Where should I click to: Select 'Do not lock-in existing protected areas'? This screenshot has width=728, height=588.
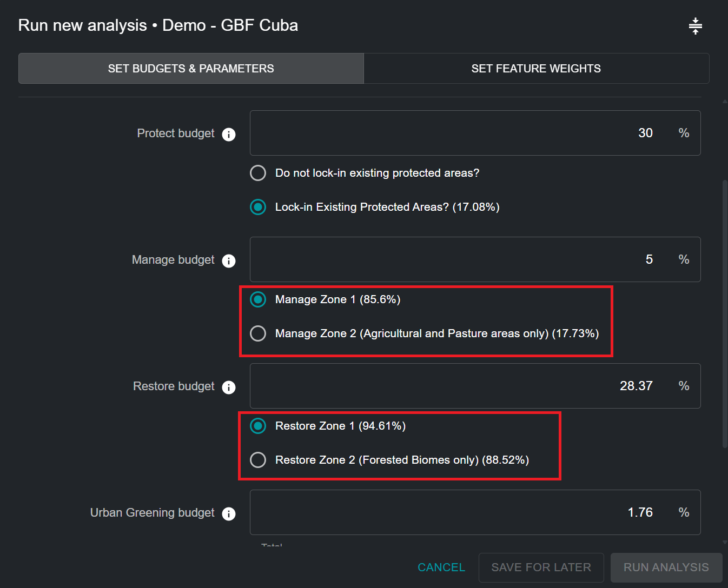click(258, 173)
